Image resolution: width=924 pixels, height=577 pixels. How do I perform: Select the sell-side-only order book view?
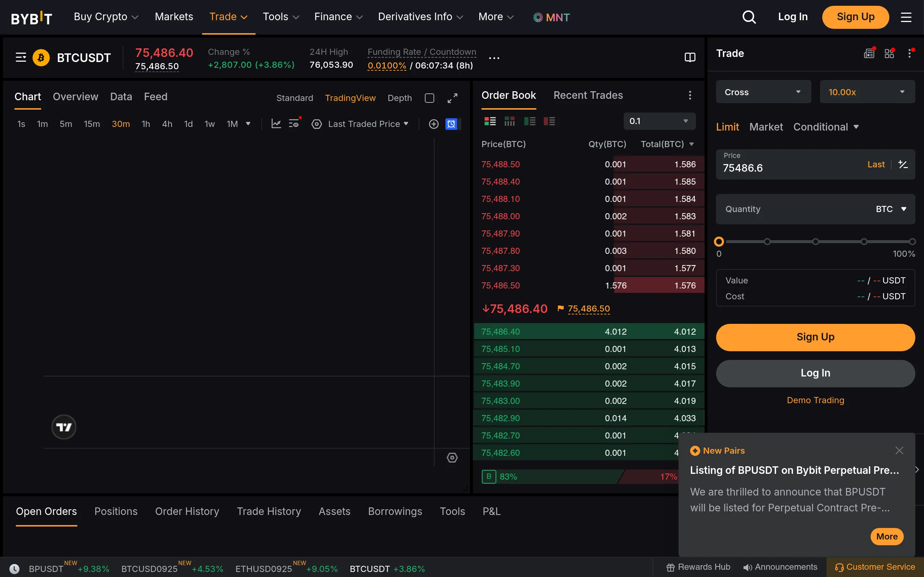pos(550,121)
